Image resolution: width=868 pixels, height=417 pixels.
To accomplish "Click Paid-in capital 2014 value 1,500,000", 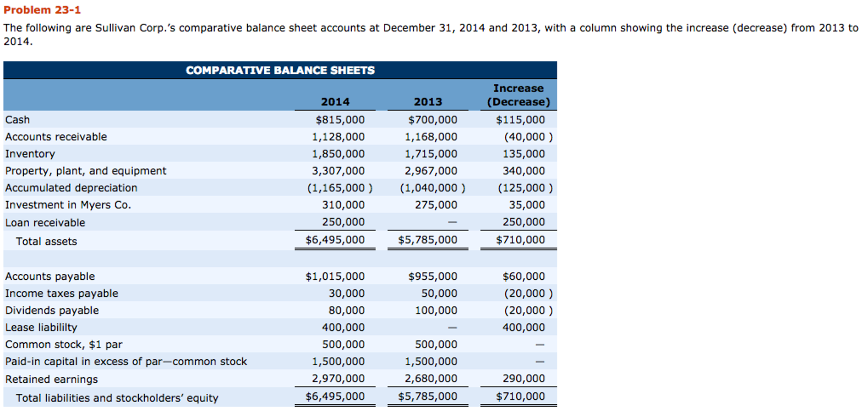I will pos(338,362).
